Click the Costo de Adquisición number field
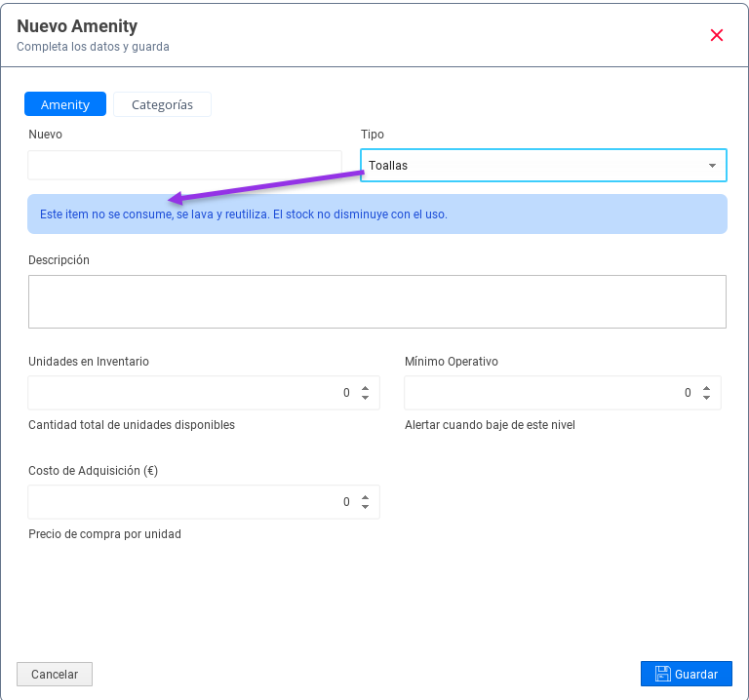Screen dimensions: 749x700 pos(185,502)
